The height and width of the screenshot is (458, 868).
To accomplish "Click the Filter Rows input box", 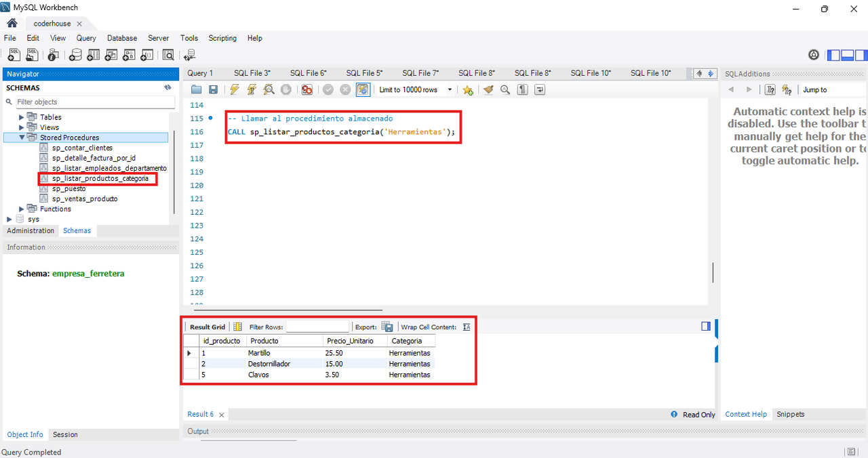I will (x=317, y=327).
